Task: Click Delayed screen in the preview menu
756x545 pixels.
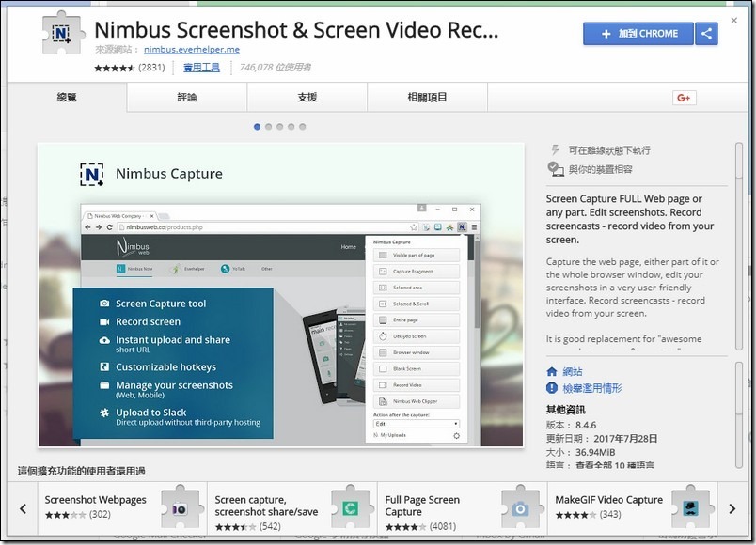Action: click(x=417, y=336)
